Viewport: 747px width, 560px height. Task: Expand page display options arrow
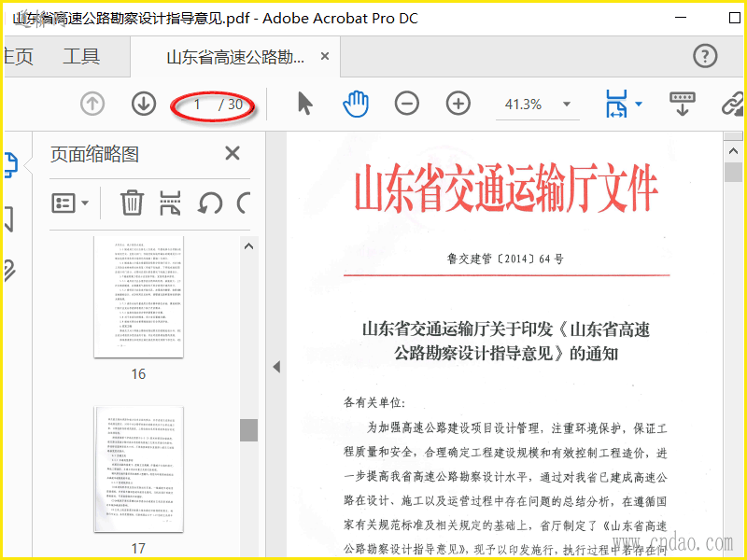point(639,104)
